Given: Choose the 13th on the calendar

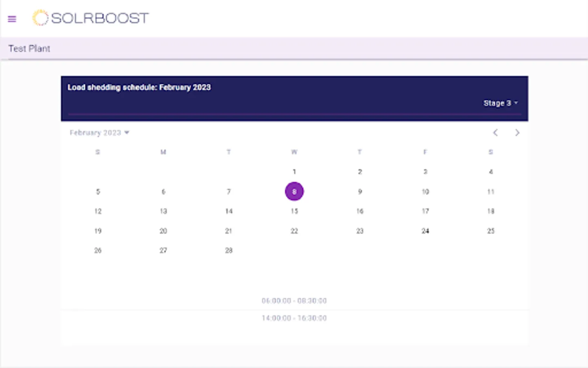Looking at the screenshot, I should coord(163,211).
